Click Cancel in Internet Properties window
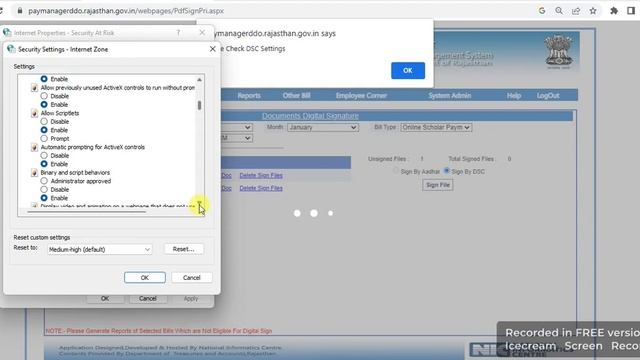640x360 pixels. pos(147,299)
